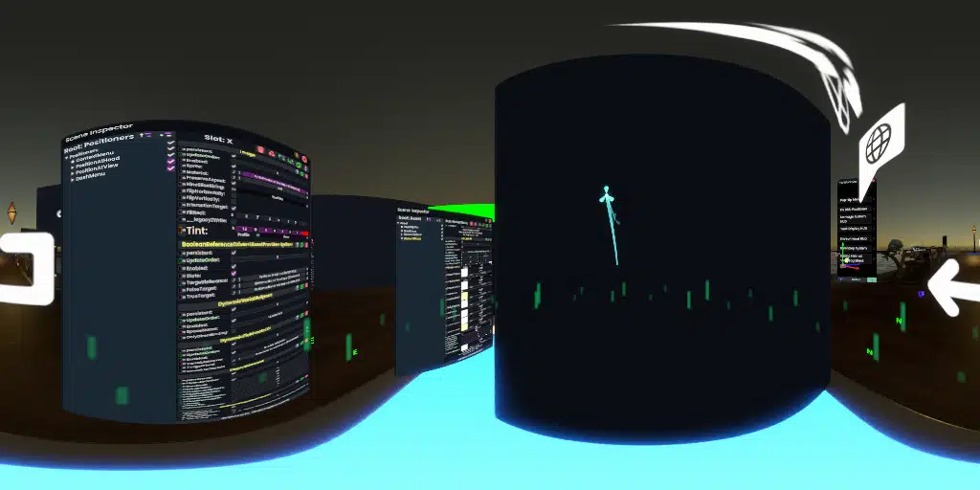Click the Tint field label
This screenshot has height=490, width=980.
pyautogui.click(x=197, y=231)
